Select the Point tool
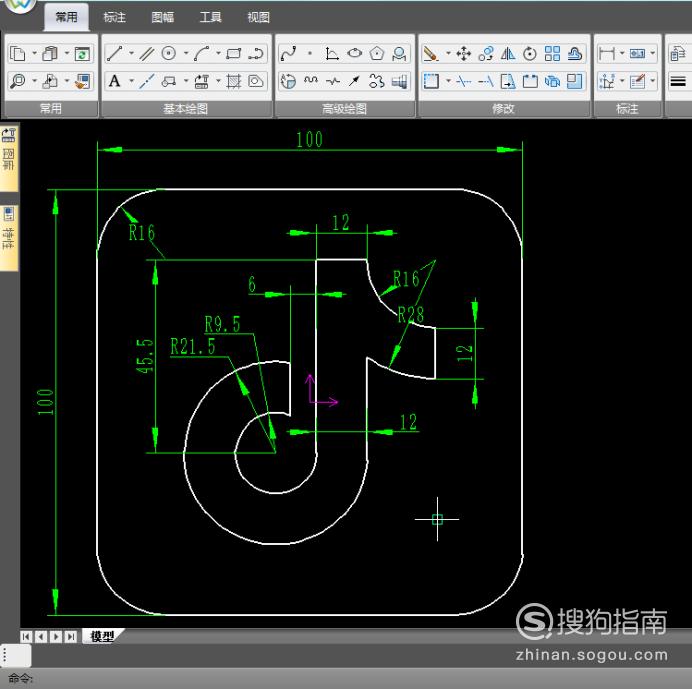Viewport: 692px width, 689px height. 310,54
